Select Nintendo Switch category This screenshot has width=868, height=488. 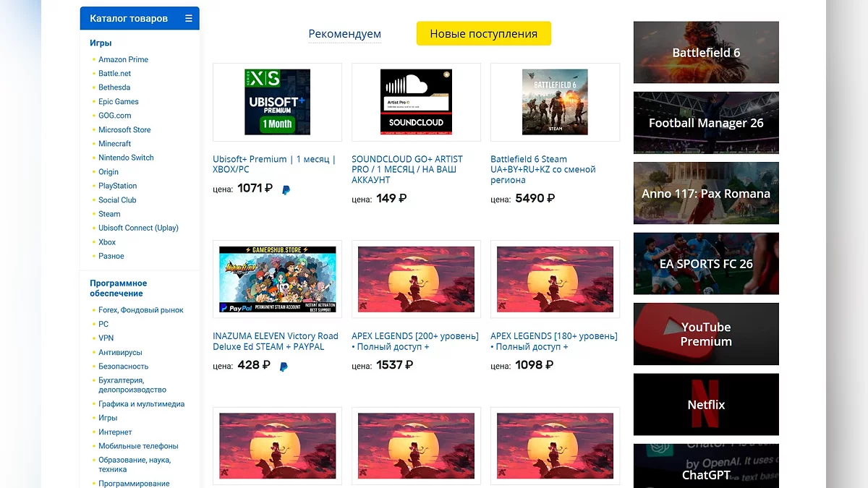(x=126, y=158)
